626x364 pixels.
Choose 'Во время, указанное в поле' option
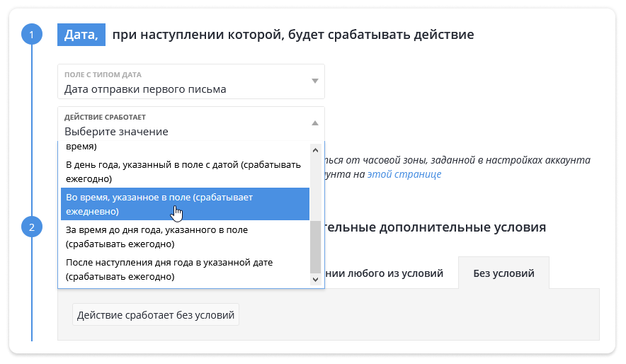186,204
